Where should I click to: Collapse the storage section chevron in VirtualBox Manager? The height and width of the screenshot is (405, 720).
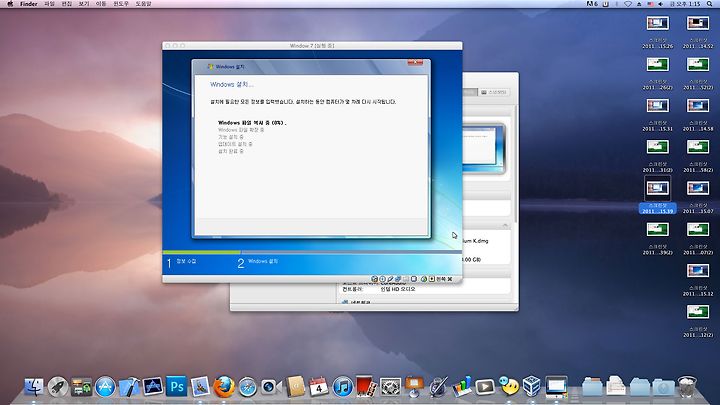tap(505, 225)
